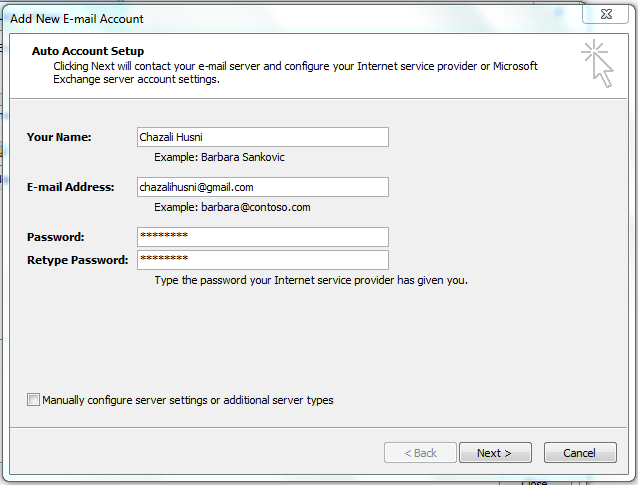The height and width of the screenshot is (485, 638).
Task: Click the E-mail Address input field
Action: point(263,187)
